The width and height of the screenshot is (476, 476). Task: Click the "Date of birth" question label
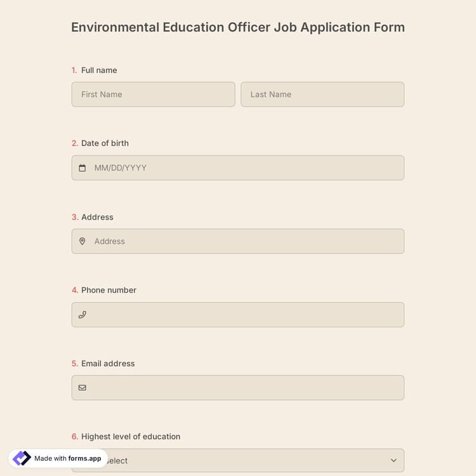pos(105,143)
